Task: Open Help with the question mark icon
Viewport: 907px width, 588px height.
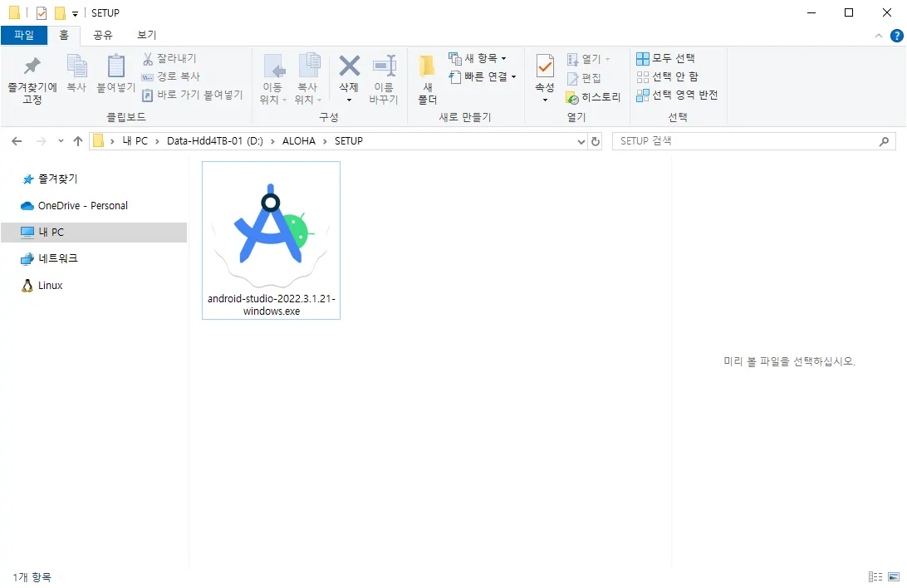Action: pyautogui.click(x=896, y=36)
